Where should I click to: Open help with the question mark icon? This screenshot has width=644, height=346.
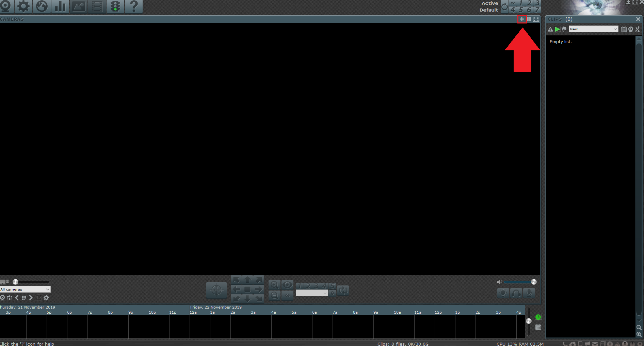point(134,6)
